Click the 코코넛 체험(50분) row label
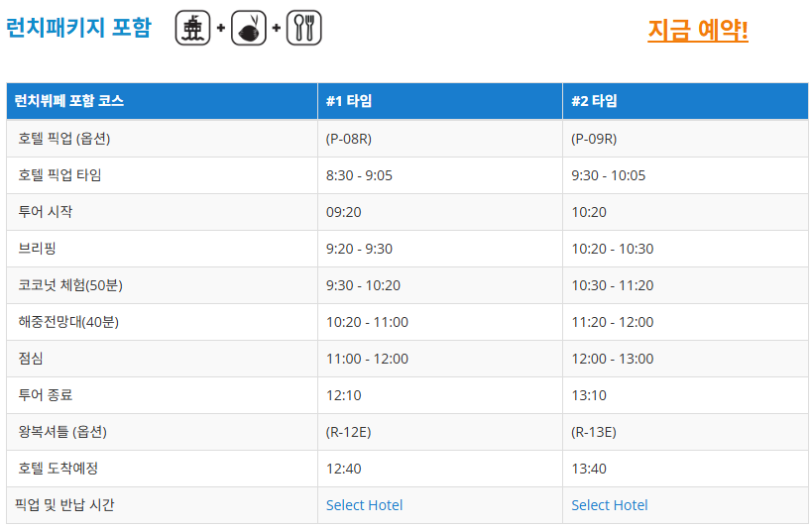812x528 pixels. (x=70, y=285)
